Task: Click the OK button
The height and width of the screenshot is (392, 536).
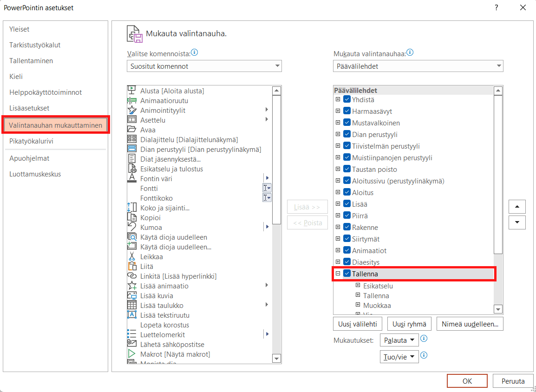Action: coord(467,381)
